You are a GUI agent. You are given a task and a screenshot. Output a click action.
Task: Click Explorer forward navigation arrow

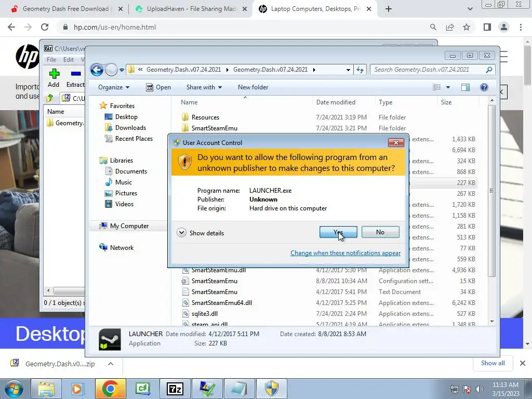click(111, 70)
